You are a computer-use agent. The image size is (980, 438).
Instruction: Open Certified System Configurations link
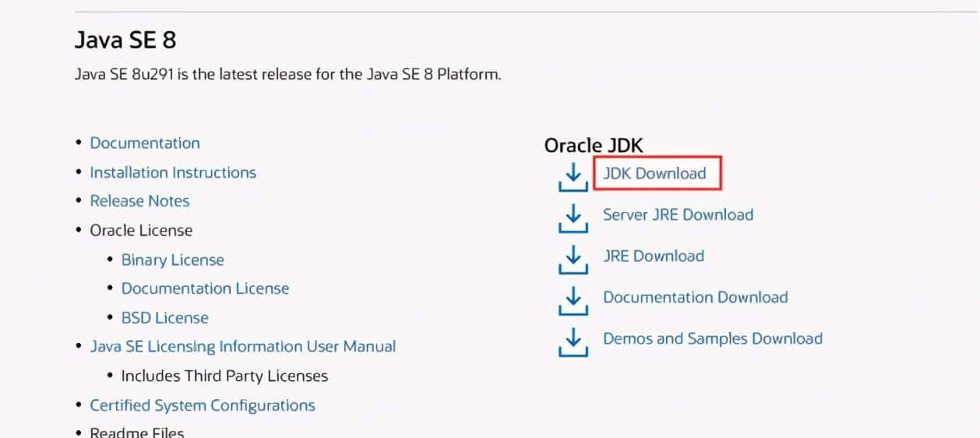pyautogui.click(x=203, y=405)
